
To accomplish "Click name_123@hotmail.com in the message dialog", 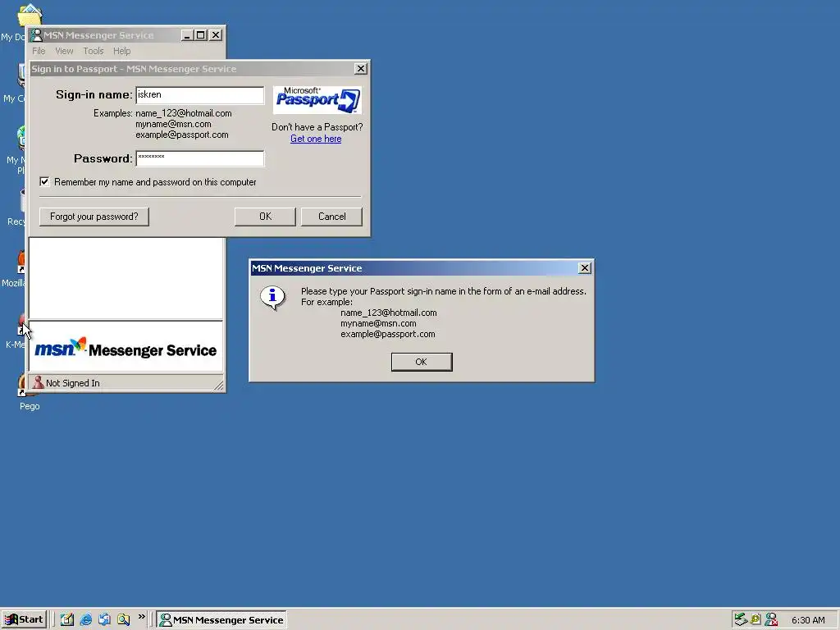I will click(x=388, y=313).
